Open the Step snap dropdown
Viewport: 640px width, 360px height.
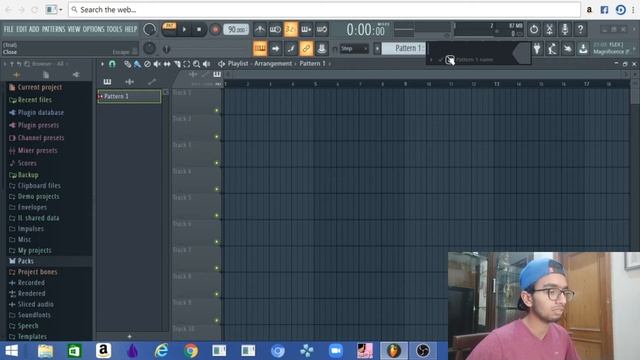[354, 49]
